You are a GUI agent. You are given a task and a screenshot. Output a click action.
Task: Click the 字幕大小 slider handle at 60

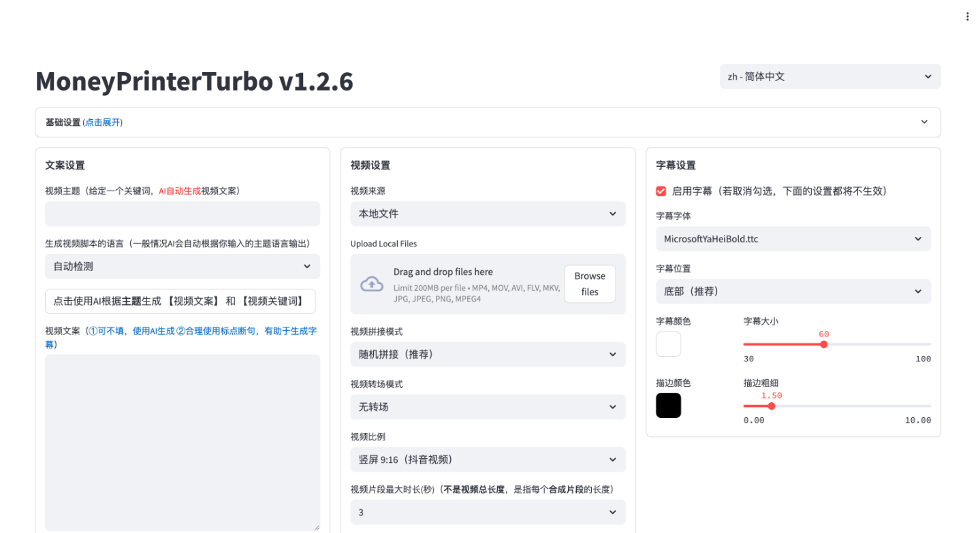pyautogui.click(x=824, y=344)
